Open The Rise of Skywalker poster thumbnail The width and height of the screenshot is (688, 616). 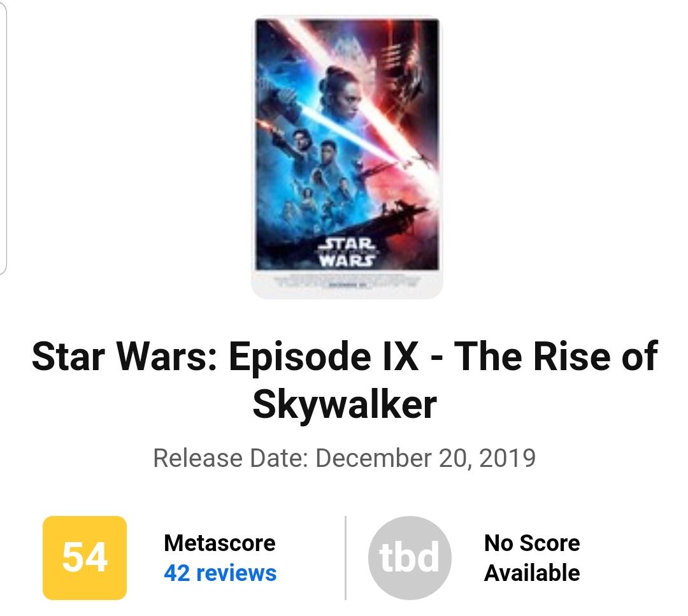pos(347,156)
